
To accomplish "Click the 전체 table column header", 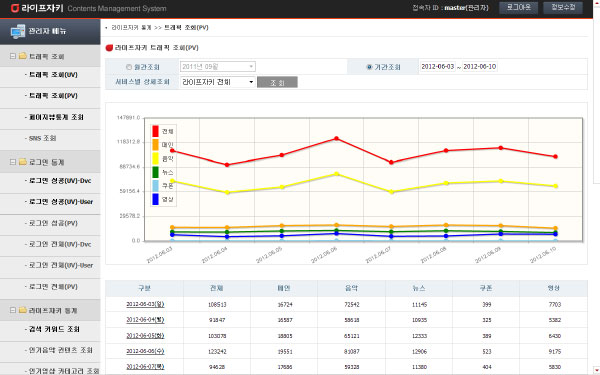I will [x=217, y=288].
